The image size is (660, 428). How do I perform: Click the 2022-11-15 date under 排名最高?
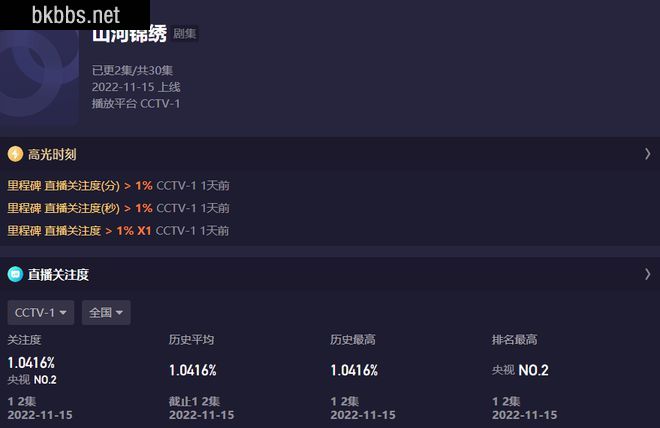[524, 415]
